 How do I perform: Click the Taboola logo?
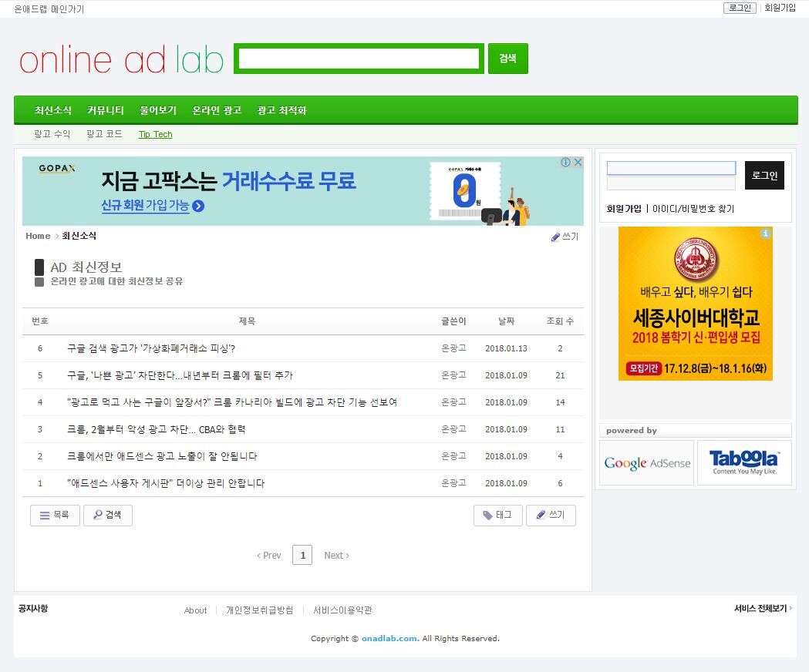[744, 462]
